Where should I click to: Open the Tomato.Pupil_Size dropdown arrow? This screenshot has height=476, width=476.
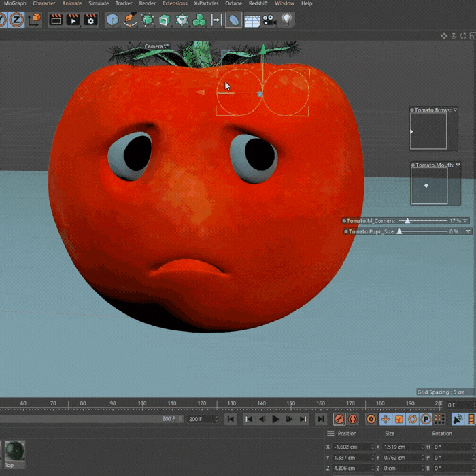click(x=468, y=231)
